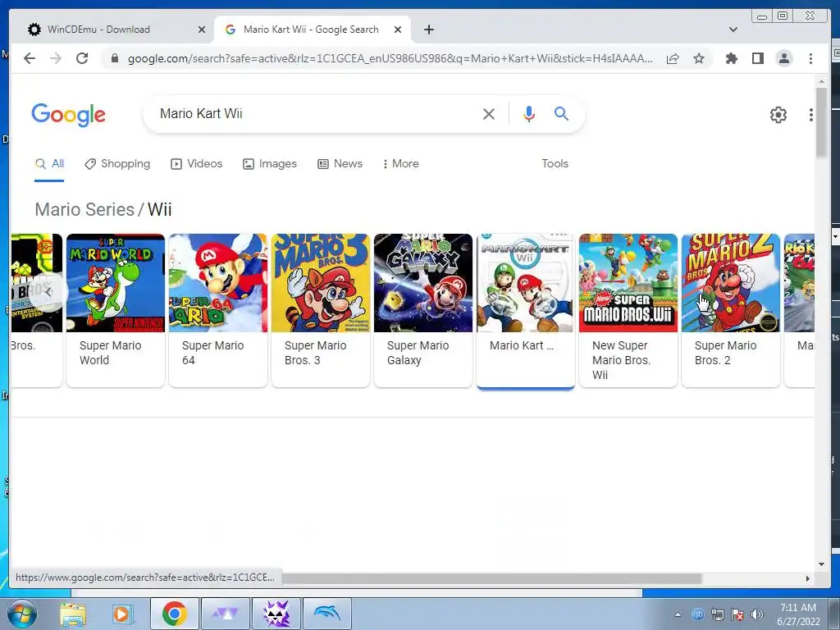Click the scroll down arrow
Image resolution: width=840 pixels, height=630 pixels.
click(822, 564)
